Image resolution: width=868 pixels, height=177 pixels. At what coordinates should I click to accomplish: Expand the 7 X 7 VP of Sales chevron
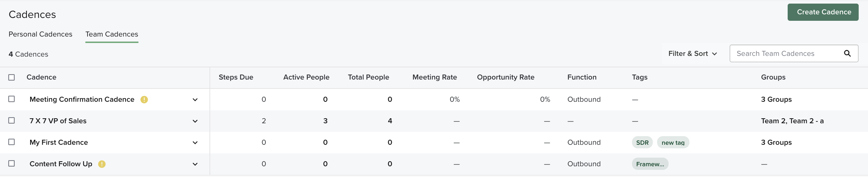[x=195, y=121]
